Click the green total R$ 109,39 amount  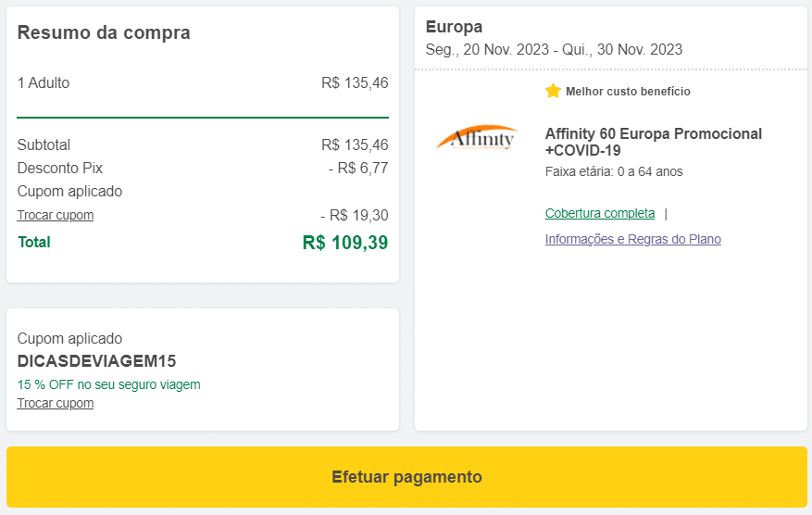tap(344, 243)
